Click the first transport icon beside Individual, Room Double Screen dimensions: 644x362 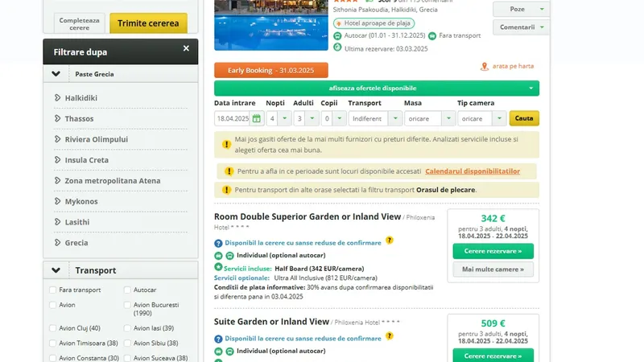click(x=218, y=256)
